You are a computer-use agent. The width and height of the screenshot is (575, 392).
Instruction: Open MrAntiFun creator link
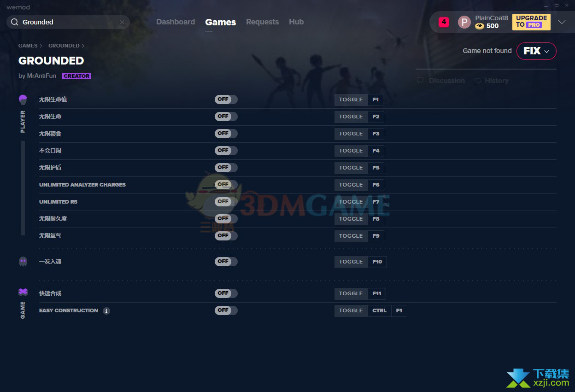[x=41, y=76]
